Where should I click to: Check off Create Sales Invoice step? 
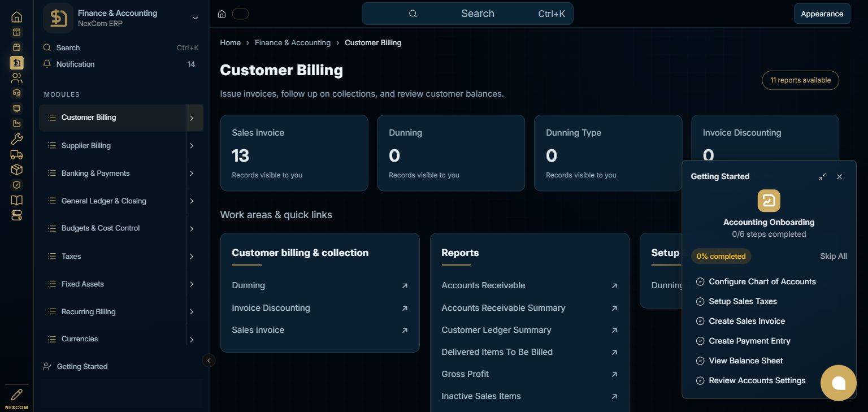point(700,321)
